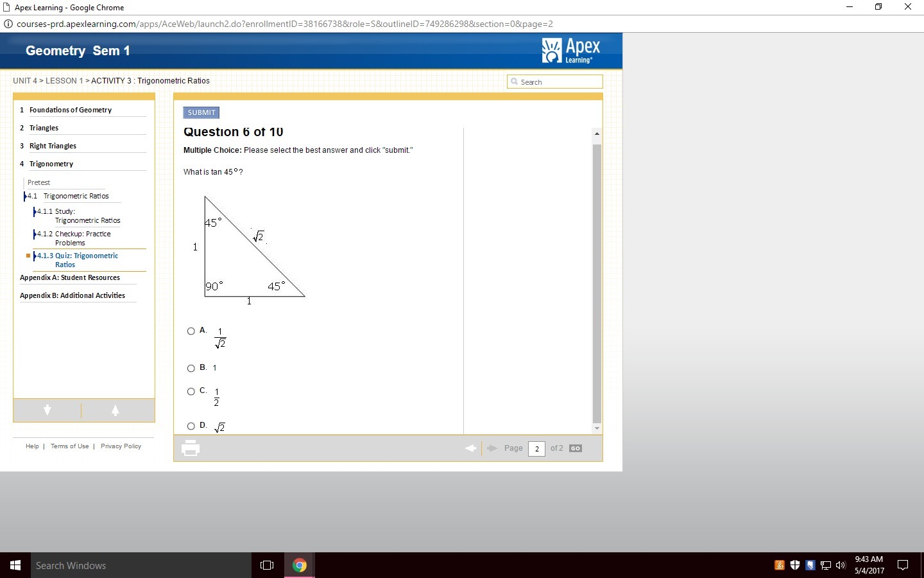Click the GO page button
This screenshot has width=924, height=578.
(x=576, y=448)
